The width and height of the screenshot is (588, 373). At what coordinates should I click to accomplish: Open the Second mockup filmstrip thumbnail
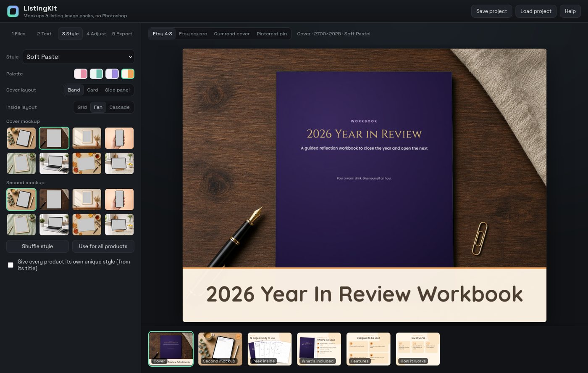pyautogui.click(x=220, y=349)
